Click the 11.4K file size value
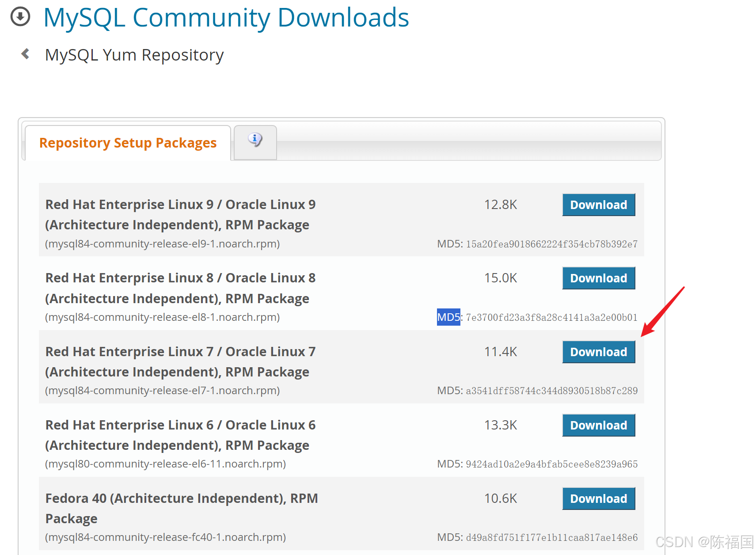Image resolution: width=756 pixels, height=555 pixels. (501, 352)
